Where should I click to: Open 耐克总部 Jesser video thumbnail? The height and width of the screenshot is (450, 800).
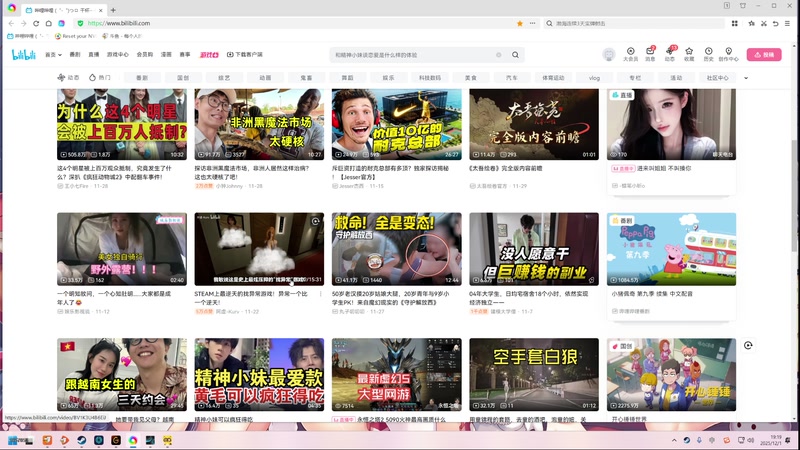point(396,124)
